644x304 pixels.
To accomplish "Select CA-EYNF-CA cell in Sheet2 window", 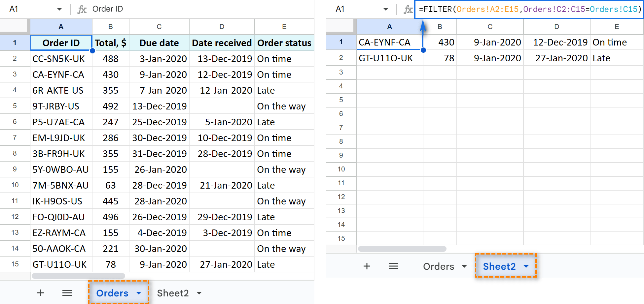I will pyautogui.click(x=390, y=42).
